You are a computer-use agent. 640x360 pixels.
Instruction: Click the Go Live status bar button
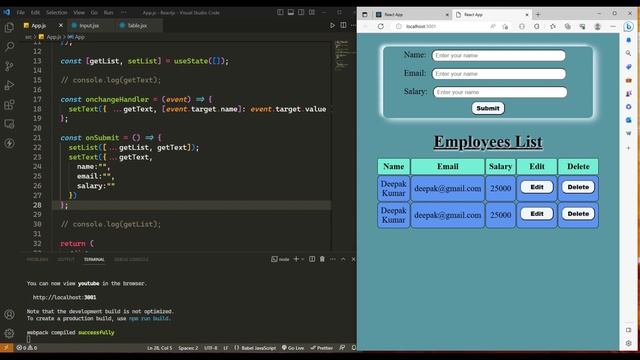point(293,348)
